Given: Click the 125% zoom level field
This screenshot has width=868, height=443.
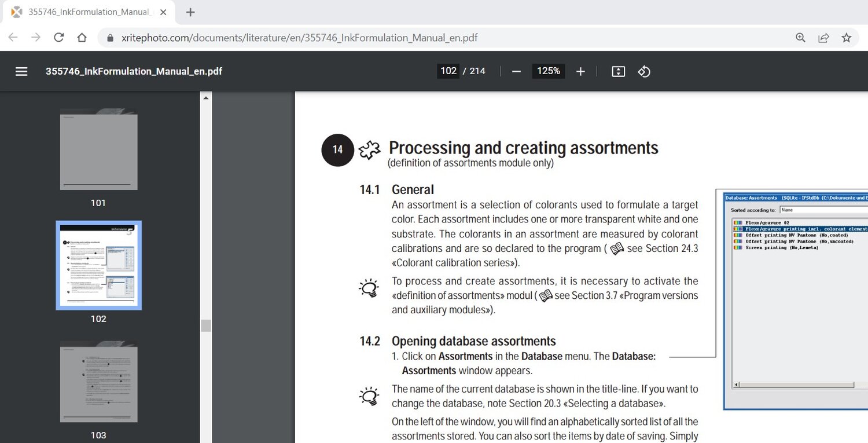Looking at the screenshot, I should pos(548,71).
